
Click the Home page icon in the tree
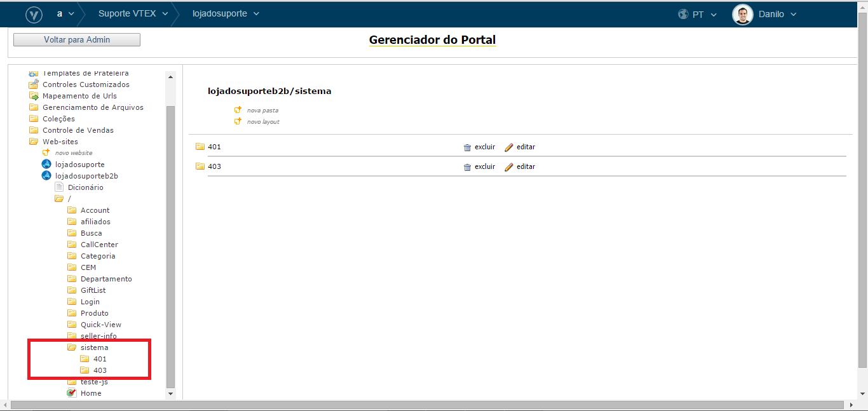[71, 393]
